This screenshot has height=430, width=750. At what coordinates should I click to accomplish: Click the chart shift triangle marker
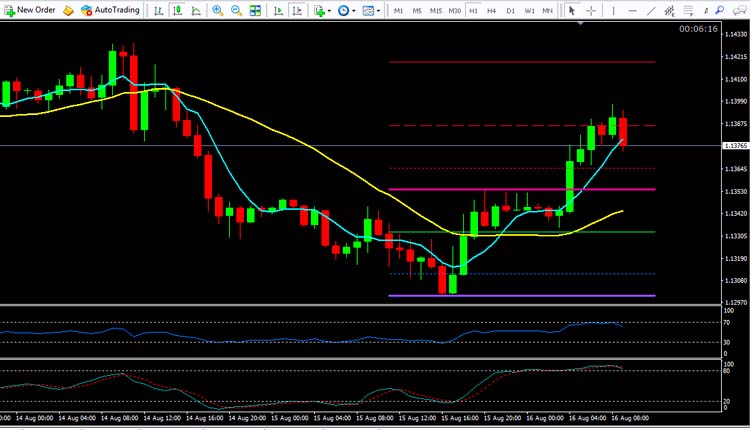click(x=580, y=23)
